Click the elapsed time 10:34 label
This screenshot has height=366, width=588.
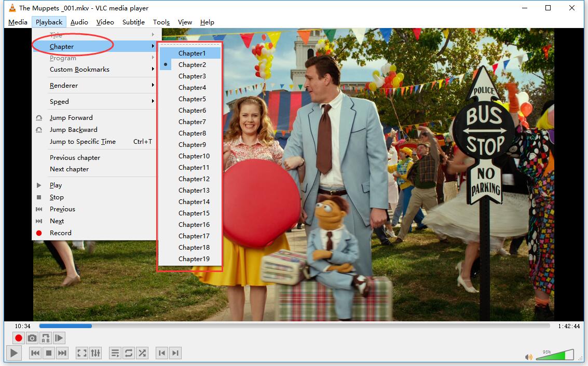click(x=22, y=326)
